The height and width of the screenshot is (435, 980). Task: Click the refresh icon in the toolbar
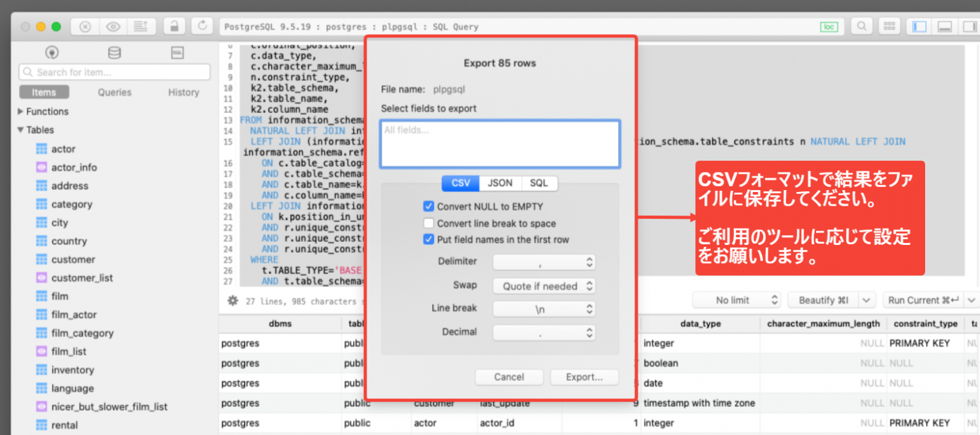[x=203, y=26]
